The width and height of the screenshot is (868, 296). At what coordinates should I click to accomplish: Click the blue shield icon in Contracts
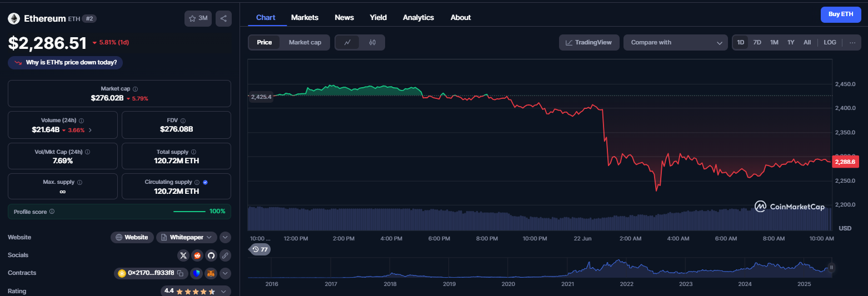click(197, 273)
